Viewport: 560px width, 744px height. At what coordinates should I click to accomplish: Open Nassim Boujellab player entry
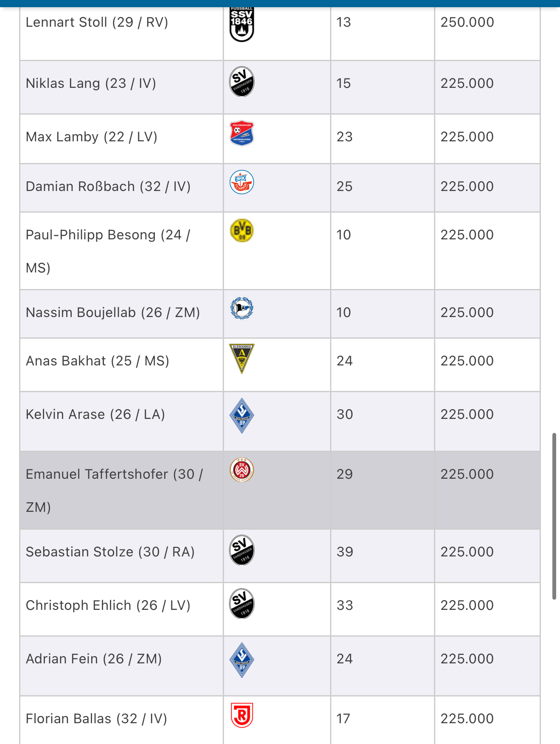[113, 312]
